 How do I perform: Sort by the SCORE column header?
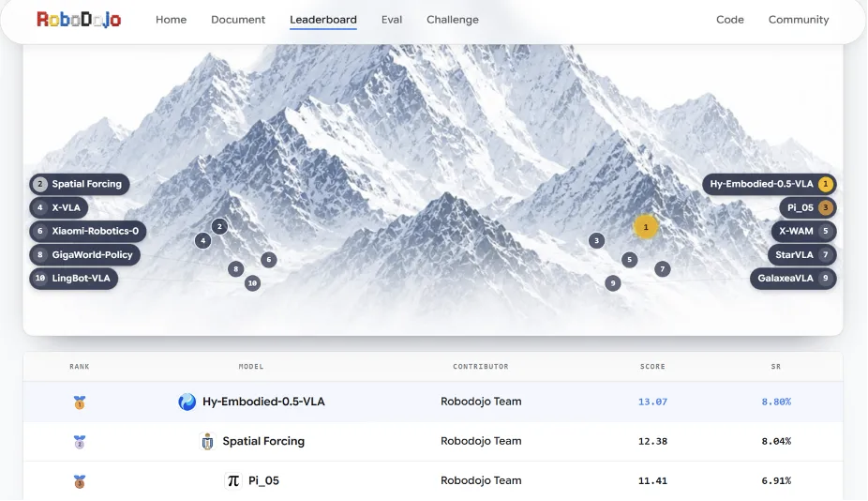click(x=652, y=366)
